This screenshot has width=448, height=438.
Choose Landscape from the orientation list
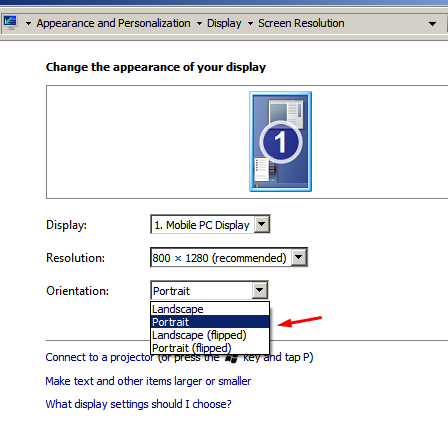pos(210,309)
